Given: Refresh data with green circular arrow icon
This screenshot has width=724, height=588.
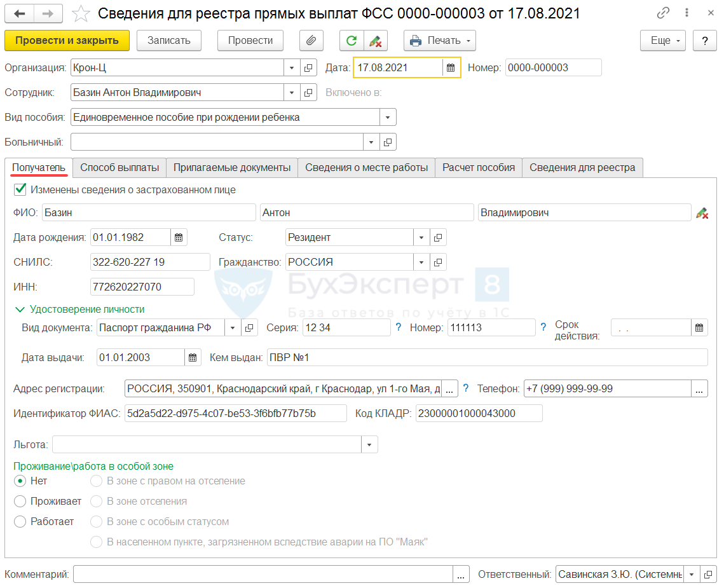Looking at the screenshot, I should pyautogui.click(x=352, y=41).
